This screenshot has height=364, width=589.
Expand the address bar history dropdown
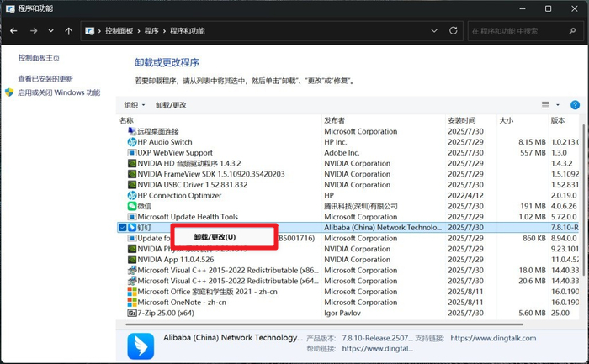[434, 30]
